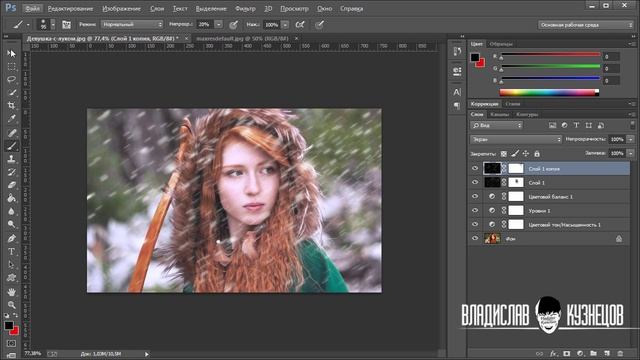Filter layers by type layer icon
This screenshot has width=640, height=360.
pos(576,125)
